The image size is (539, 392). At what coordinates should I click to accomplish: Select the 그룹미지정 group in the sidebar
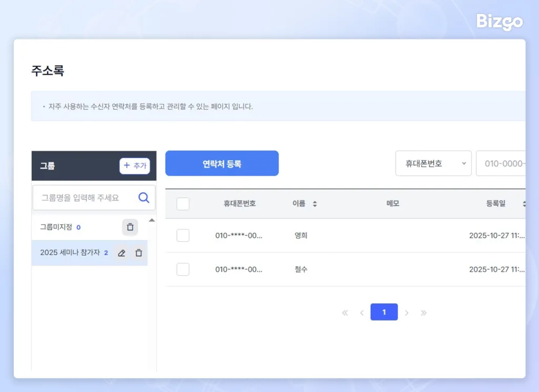[57, 227]
